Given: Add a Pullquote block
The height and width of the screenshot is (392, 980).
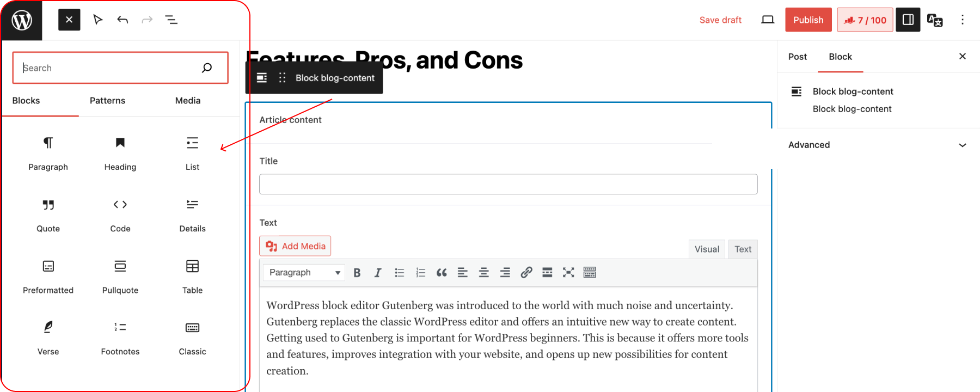Looking at the screenshot, I should (120, 275).
